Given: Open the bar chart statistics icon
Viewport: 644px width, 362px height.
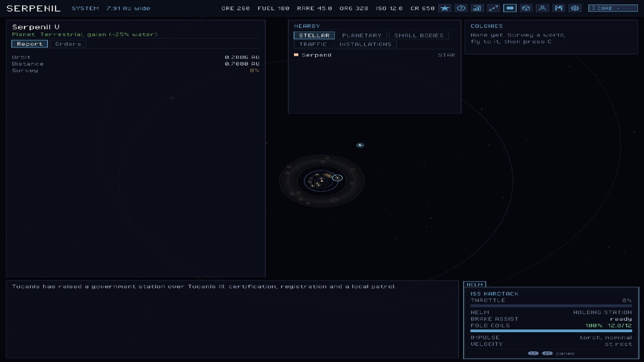Looking at the screenshot, I should pos(477,8).
